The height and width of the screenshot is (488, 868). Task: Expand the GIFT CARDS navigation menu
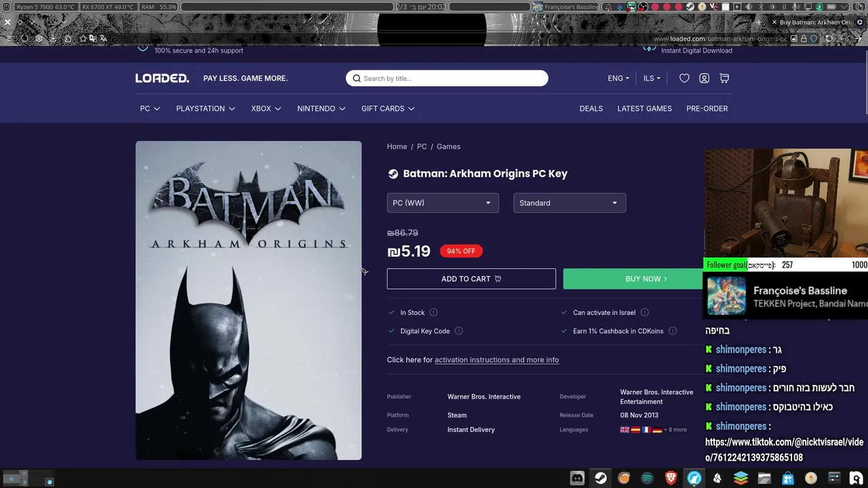(388, 108)
